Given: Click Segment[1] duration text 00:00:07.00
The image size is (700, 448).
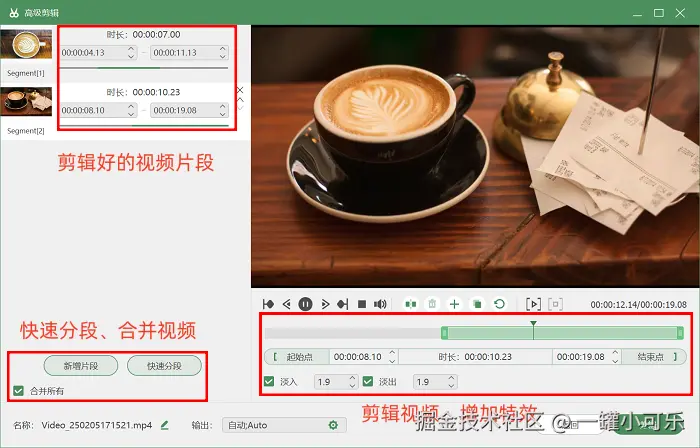Looking at the screenshot, I should [x=156, y=34].
